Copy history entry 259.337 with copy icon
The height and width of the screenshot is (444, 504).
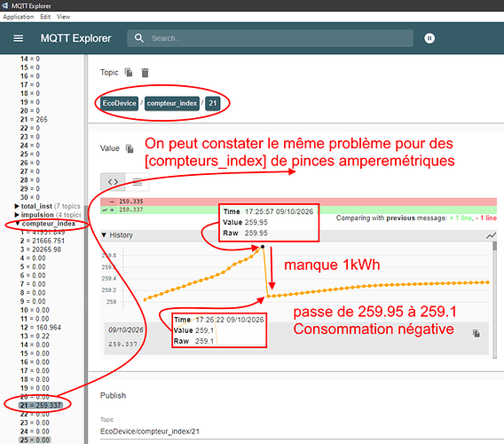pyautogui.click(x=476, y=333)
